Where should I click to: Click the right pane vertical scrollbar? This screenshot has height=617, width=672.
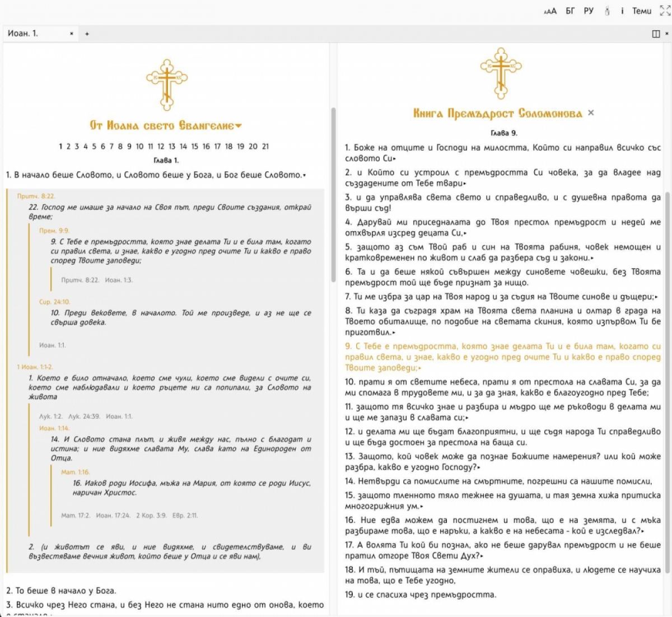668,382
